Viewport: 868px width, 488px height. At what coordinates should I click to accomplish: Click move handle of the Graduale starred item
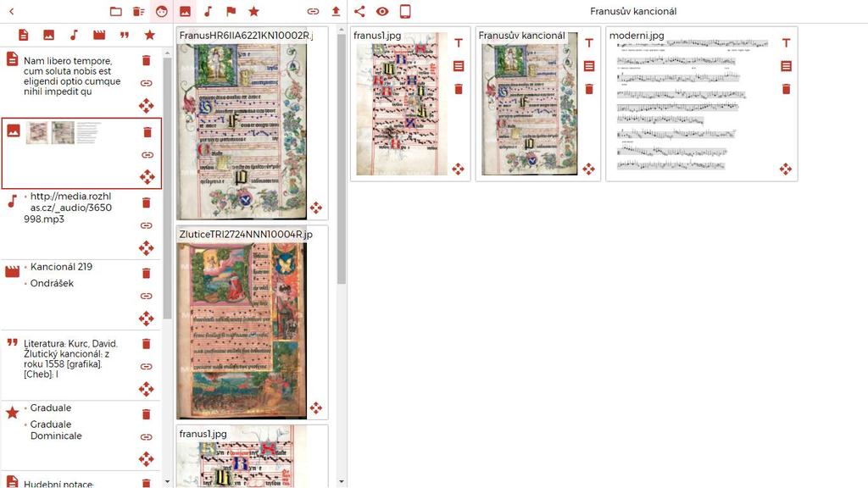146,459
